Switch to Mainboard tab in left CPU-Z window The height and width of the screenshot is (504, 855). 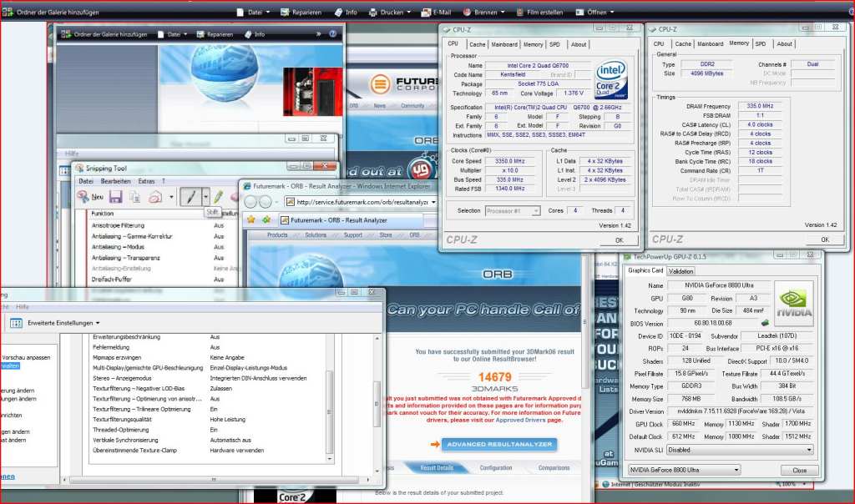tap(504, 45)
